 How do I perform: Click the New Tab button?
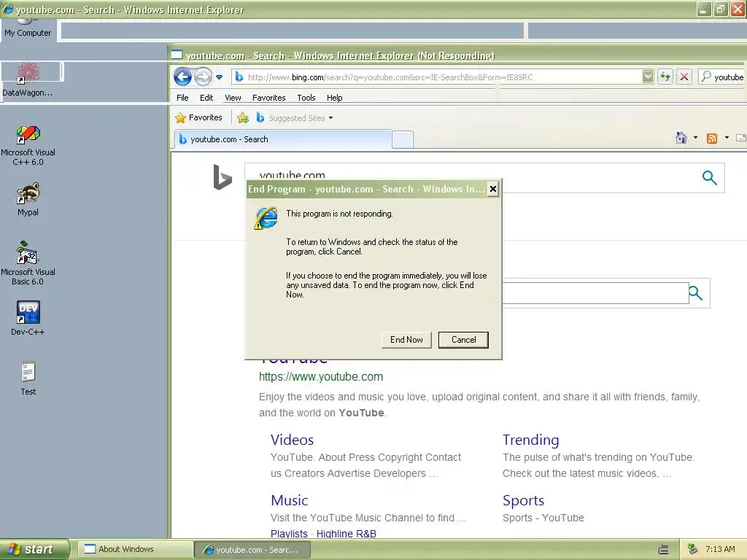(403, 140)
